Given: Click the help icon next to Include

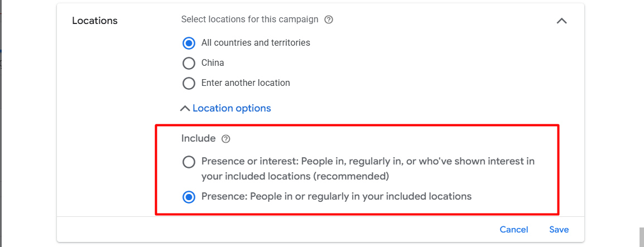Looking at the screenshot, I should point(225,139).
